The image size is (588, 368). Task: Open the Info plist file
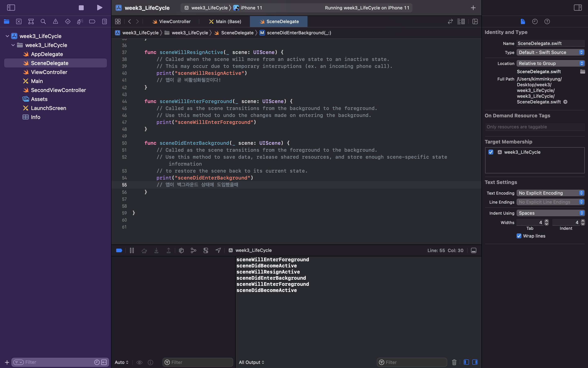click(36, 117)
